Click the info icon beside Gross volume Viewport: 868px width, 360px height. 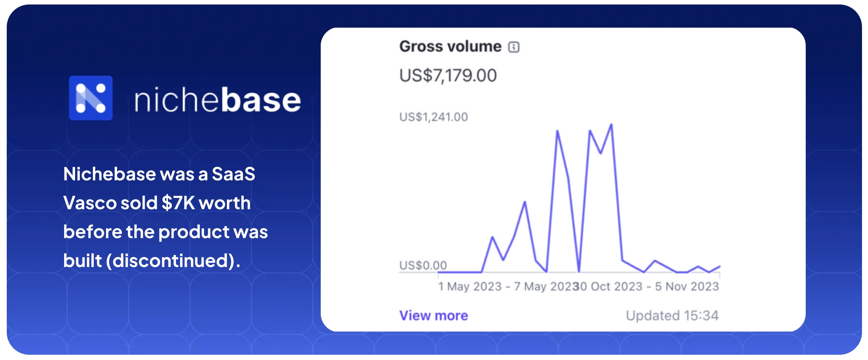click(x=514, y=47)
